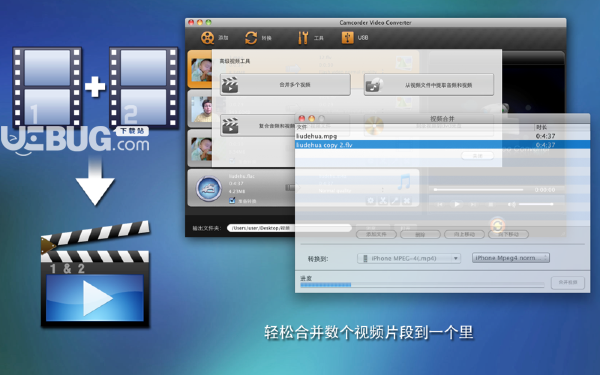This screenshot has height=375, width=600.
Task: Click the output folder path field
Action: (x=289, y=228)
